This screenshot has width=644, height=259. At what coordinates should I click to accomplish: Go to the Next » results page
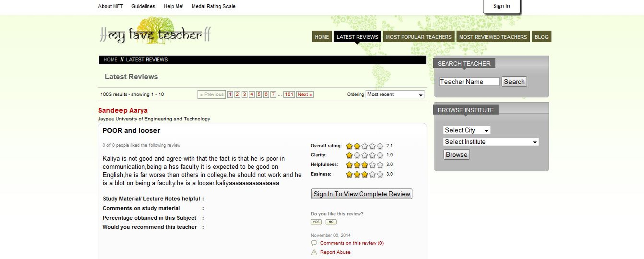(x=305, y=94)
